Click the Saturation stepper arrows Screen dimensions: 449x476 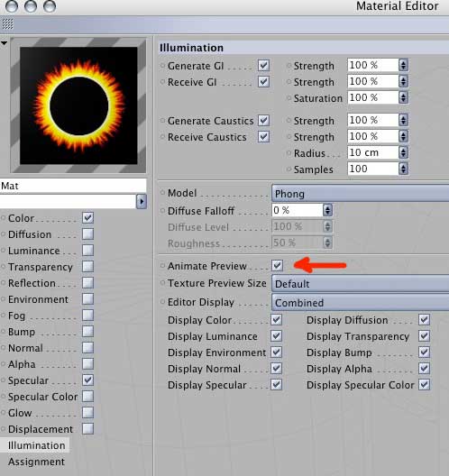(403, 97)
